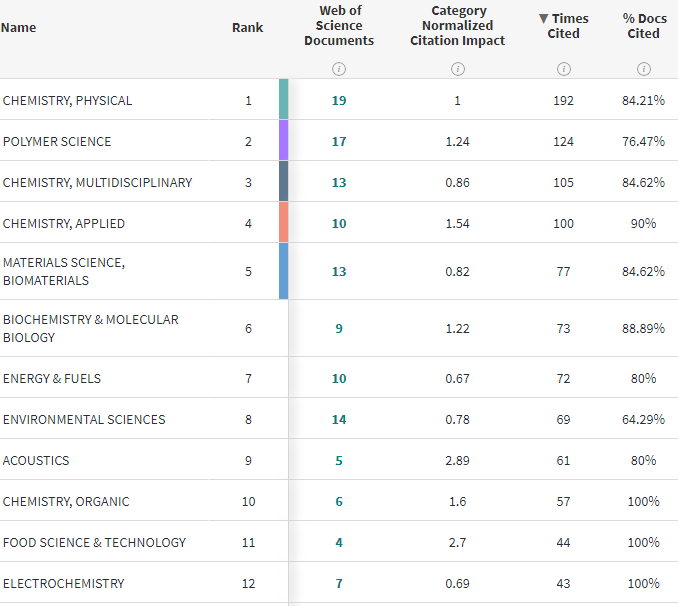Select the Biochemistry & Molecular Biology row
Viewport: 678px width, 606px height.
tap(90, 328)
